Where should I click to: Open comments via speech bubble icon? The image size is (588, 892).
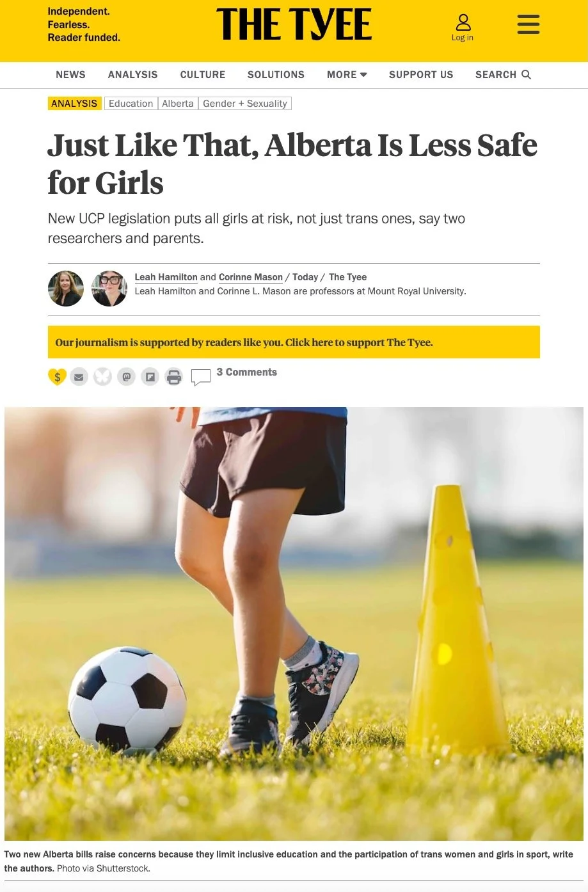click(201, 378)
